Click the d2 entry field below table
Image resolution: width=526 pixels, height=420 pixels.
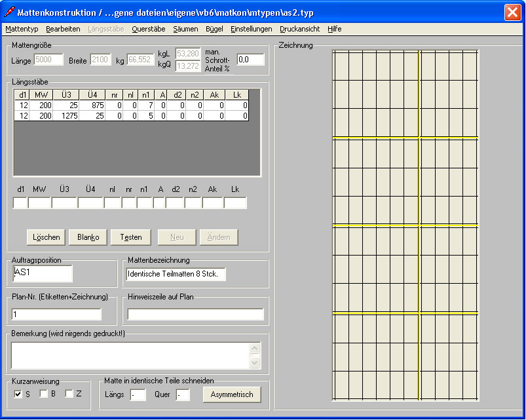click(x=174, y=203)
